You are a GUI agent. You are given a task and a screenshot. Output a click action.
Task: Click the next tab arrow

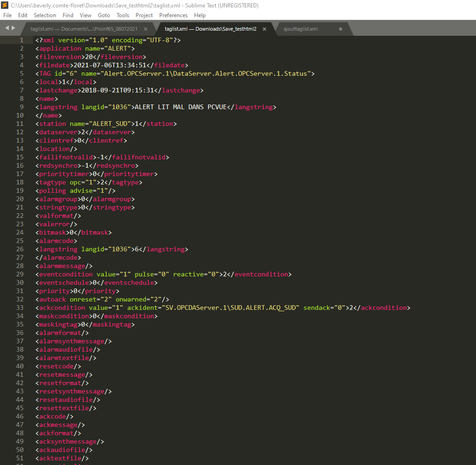(x=13, y=28)
